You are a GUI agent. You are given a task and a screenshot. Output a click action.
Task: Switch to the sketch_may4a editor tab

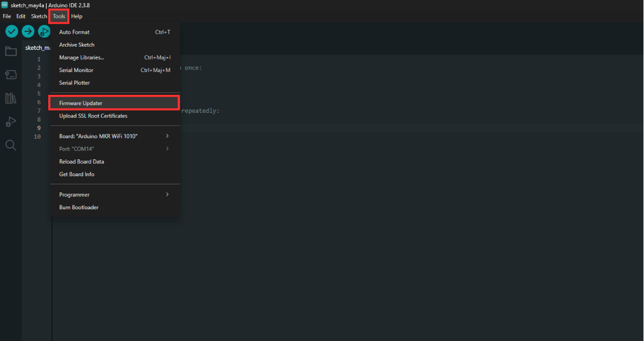tap(37, 48)
